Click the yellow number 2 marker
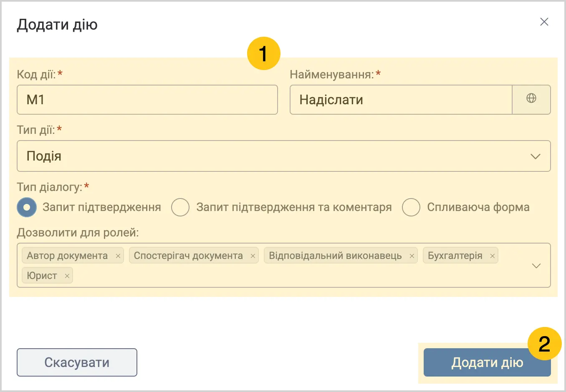The height and width of the screenshot is (392, 566). tap(544, 344)
